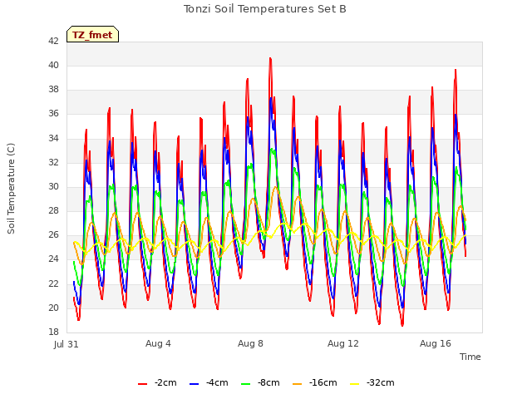The width and height of the screenshot is (532, 399).
Task: Click the Aug 12 x-axis tick label
Action: (343, 343)
